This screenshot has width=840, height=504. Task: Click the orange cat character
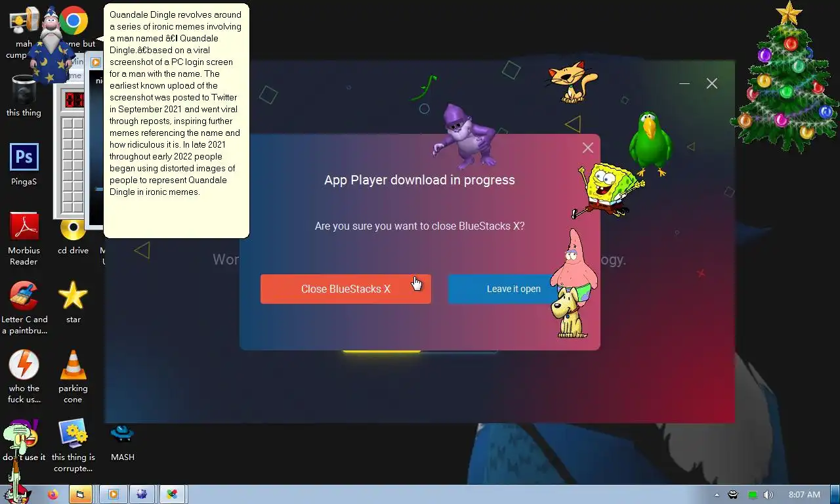click(x=572, y=81)
